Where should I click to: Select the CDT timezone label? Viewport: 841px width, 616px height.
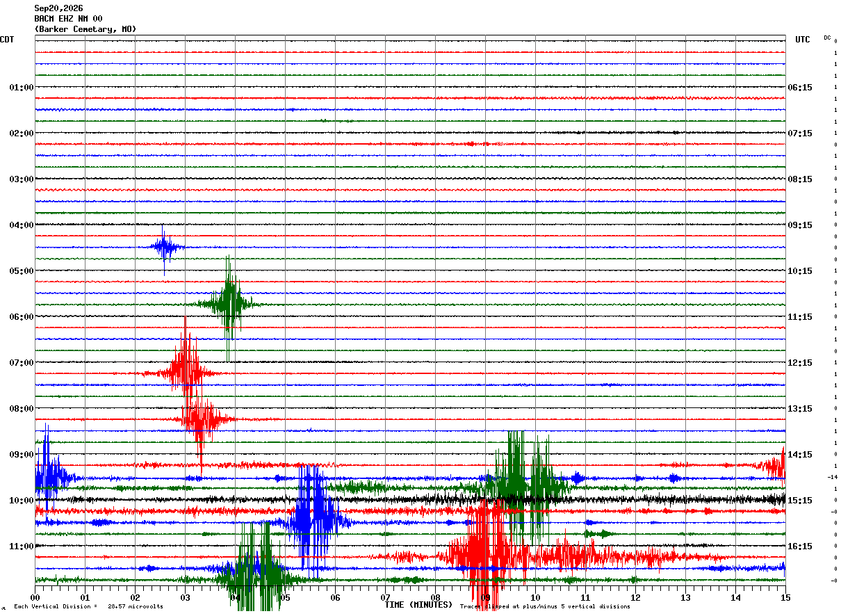pyautogui.click(x=7, y=40)
